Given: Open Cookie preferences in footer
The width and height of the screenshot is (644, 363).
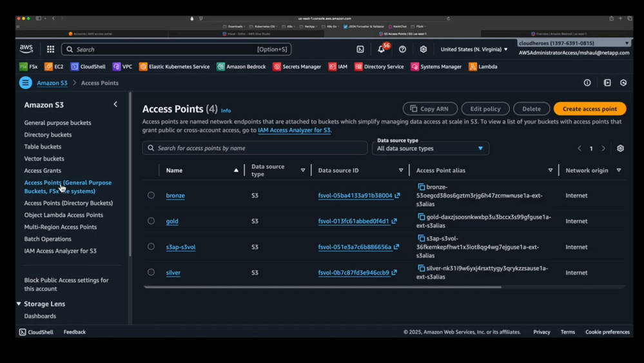Looking at the screenshot, I should pos(607,332).
